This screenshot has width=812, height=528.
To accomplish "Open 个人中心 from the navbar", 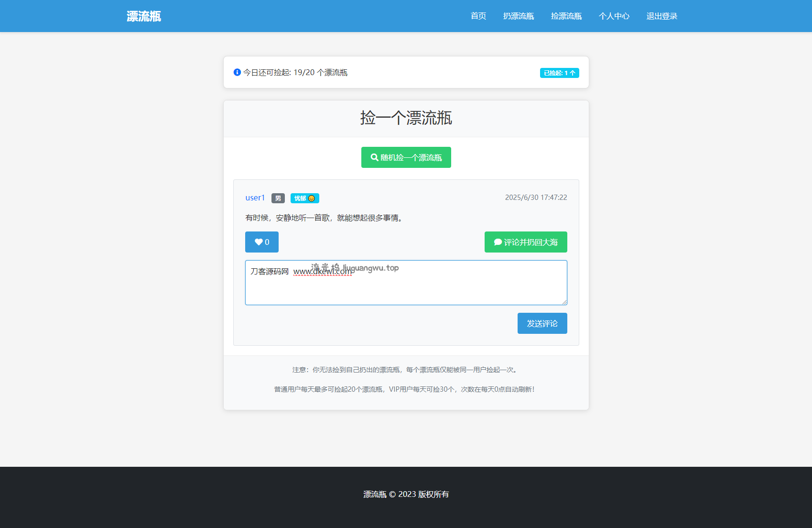I will (x=614, y=16).
